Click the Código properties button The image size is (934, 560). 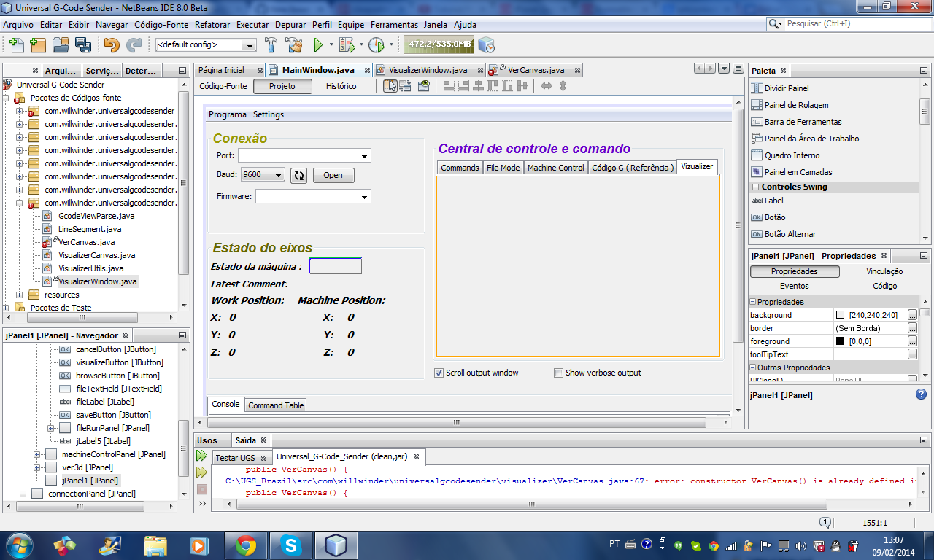pos(884,286)
